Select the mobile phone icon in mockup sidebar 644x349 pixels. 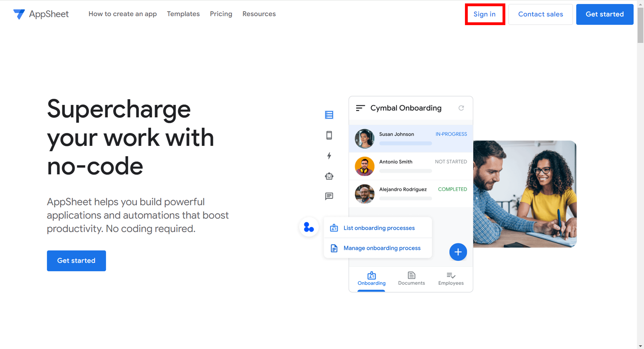click(329, 135)
